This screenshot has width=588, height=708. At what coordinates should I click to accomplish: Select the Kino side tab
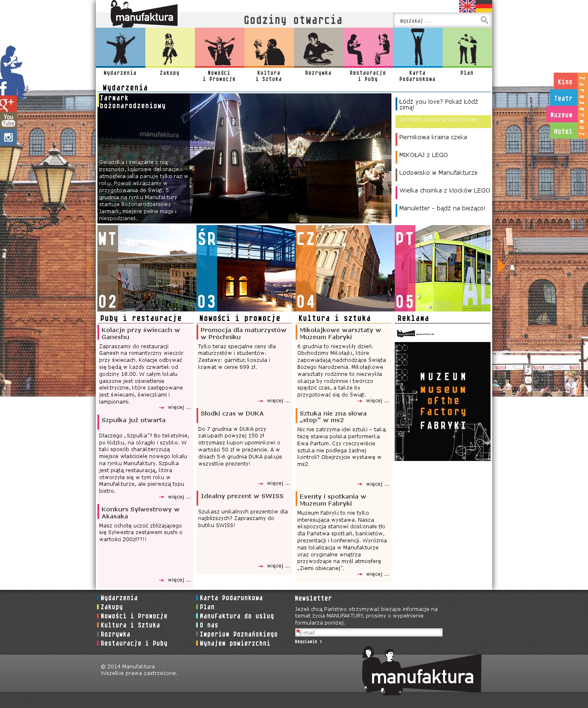point(565,82)
